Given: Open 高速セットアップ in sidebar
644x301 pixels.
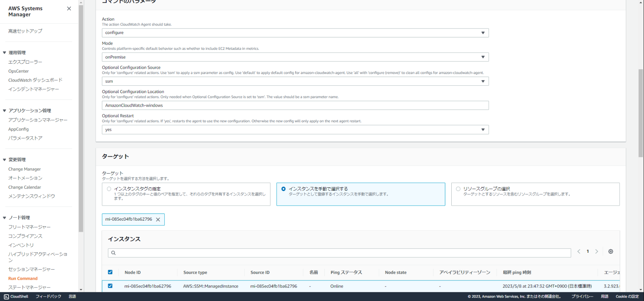Looking at the screenshot, I should click(x=25, y=31).
